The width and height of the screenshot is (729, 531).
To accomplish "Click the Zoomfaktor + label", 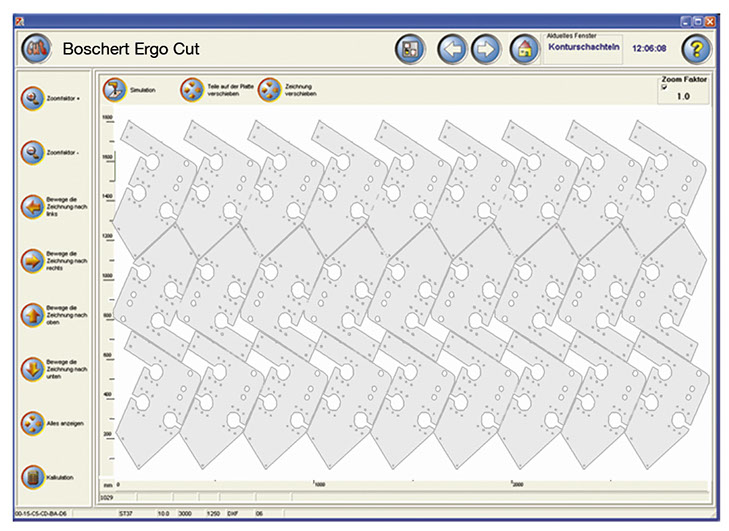I will tap(63, 99).
